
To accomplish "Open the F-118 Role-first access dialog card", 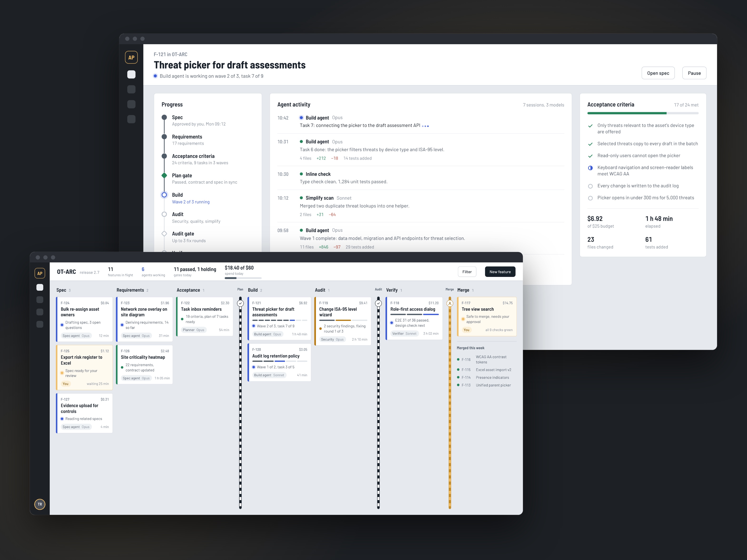I will [414, 319].
